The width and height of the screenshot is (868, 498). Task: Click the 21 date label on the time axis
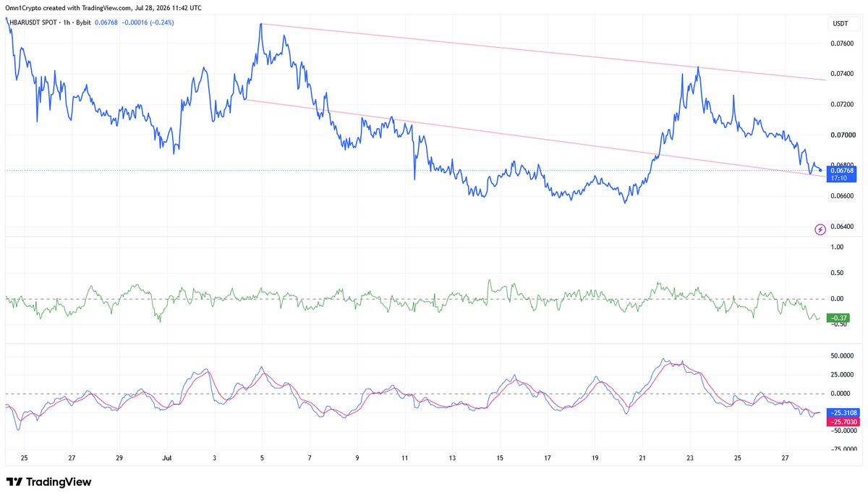click(x=642, y=458)
